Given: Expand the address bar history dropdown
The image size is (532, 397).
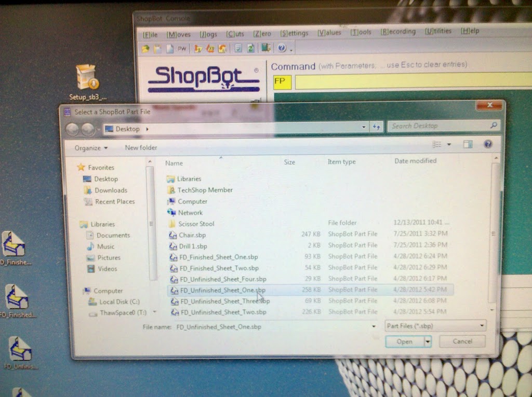Looking at the screenshot, I should point(363,127).
